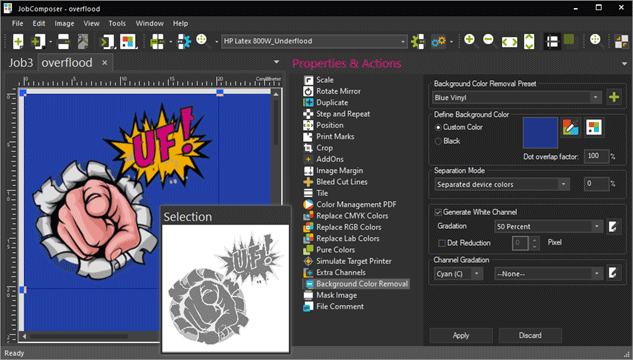Switch to the Job3 tab
The width and height of the screenshot is (633, 360).
[21, 63]
